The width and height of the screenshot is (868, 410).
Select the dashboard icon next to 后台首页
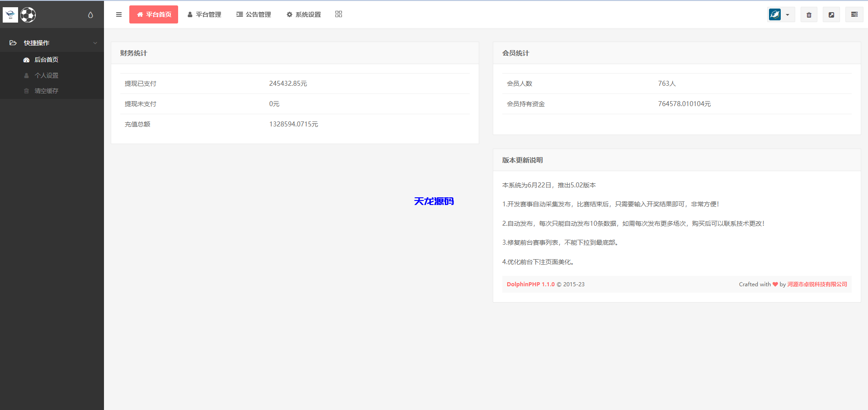pos(26,59)
